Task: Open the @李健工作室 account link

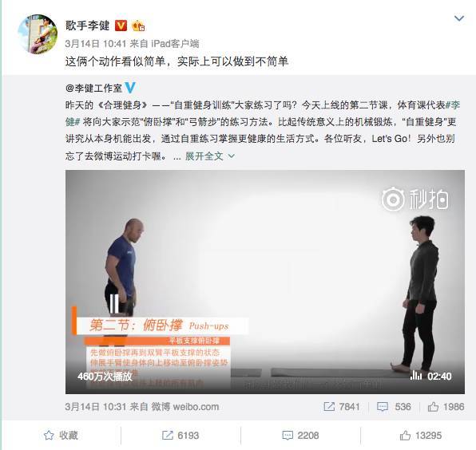Action: (93, 89)
